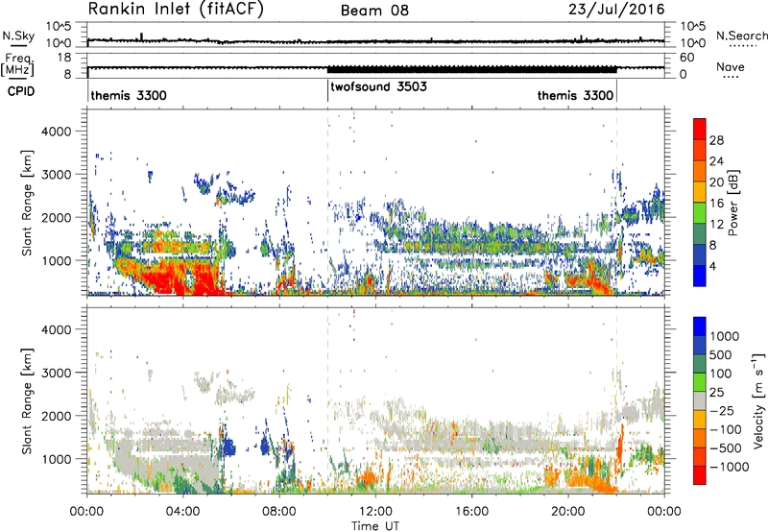
Task: Click the left "themis 3300" label at 00:00
Action: point(129,95)
